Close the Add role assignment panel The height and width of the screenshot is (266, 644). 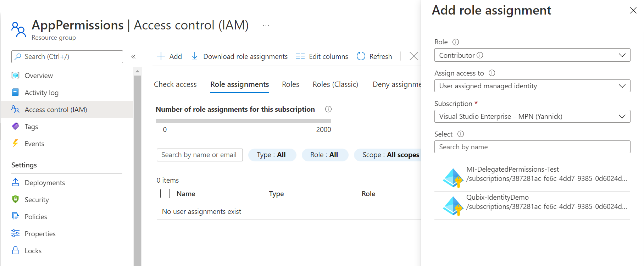tap(633, 10)
